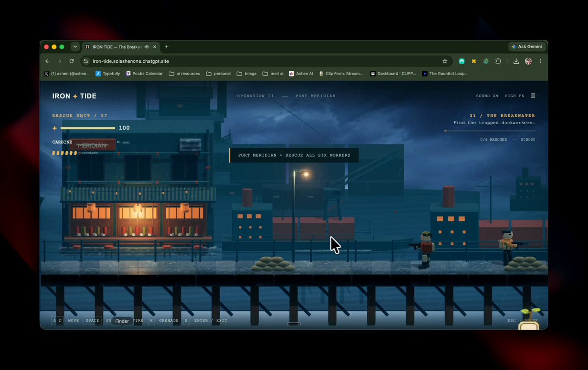Click 'Find the trapped dockworkers.' text
The height and width of the screenshot is (370, 588).
494,123
